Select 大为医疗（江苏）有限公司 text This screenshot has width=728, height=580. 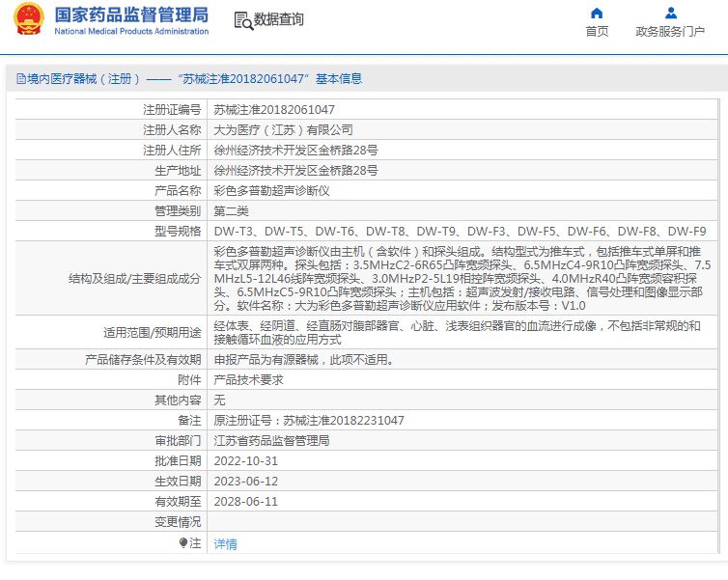point(283,130)
